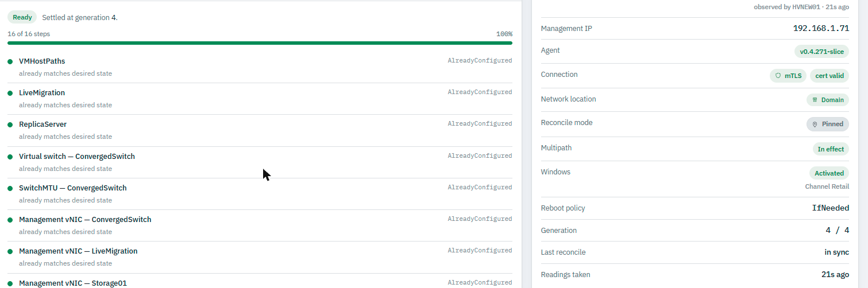
Task: Select Management vNIC — LiveMigration step
Action: click(78, 251)
